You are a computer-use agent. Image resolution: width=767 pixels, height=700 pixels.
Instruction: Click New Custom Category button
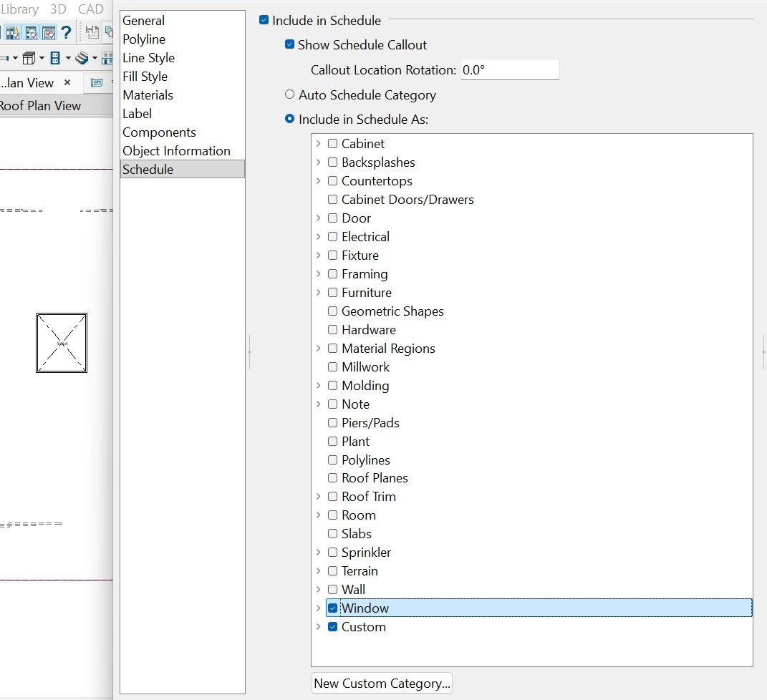coord(382,684)
